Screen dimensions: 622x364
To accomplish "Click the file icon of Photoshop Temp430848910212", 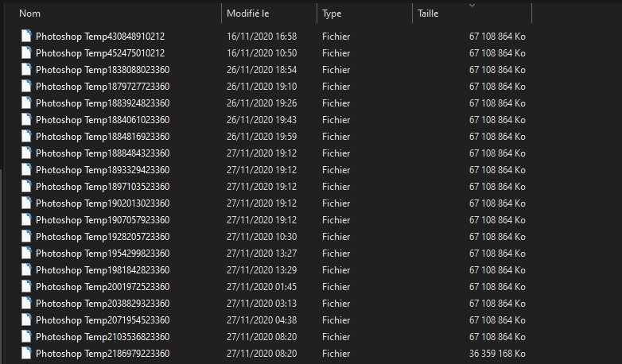I will click(26, 36).
